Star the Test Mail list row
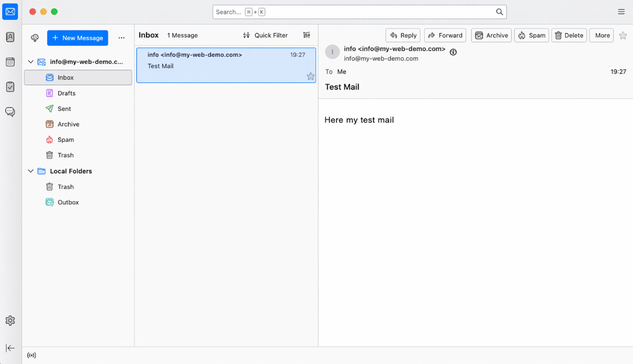633x364 pixels. 311,76
